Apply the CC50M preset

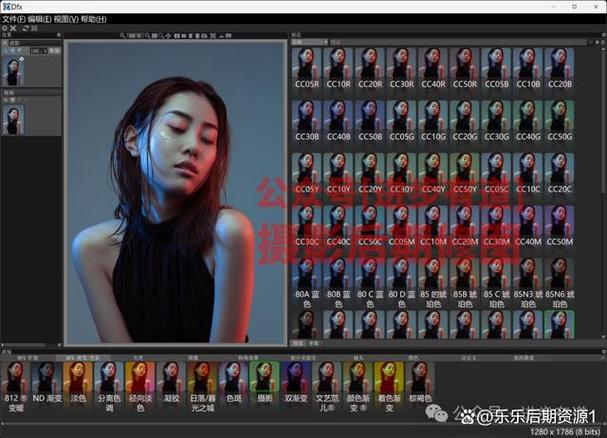point(559,227)
